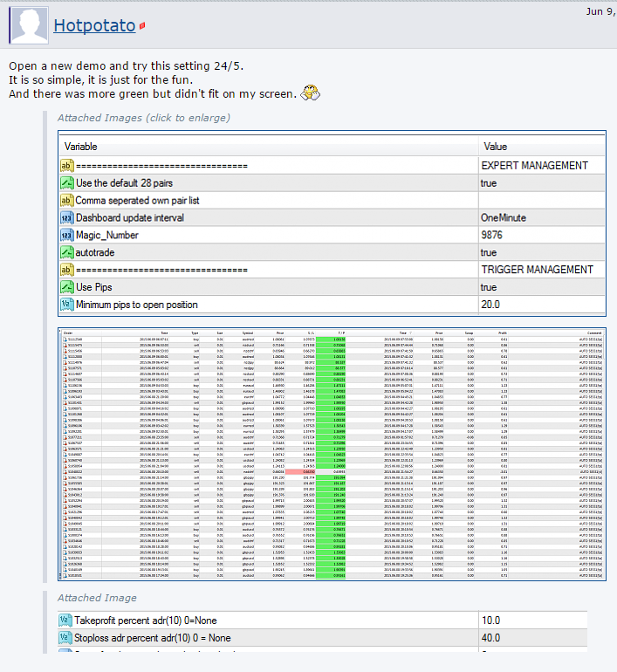Select the Use Pips label
The width and height of the screenshot is (617, 672).
pyautogui.click(x=94, y=287)
